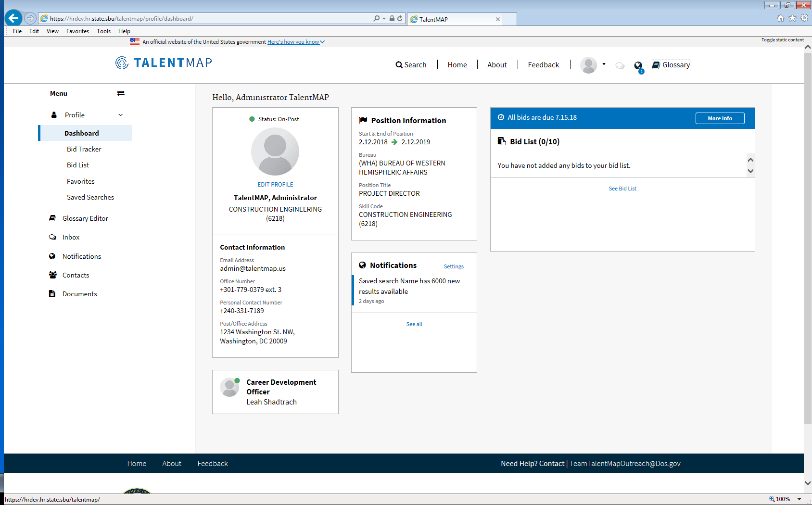Select the TalentMAP browser tab

(455, 19)
